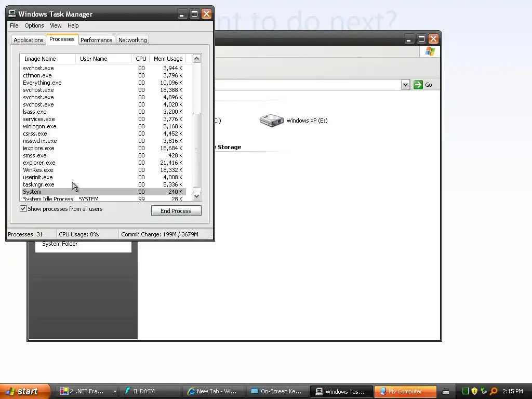Image resolution: width=532 pixels, height=399 pixels.
Task: Sort processes by Mem Usage column
Action: tap(168, 59)
